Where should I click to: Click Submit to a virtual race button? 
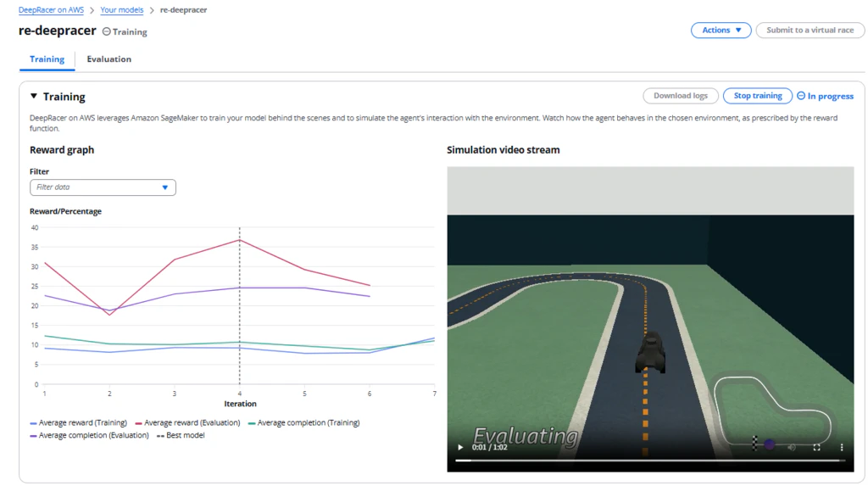point(810,30)
